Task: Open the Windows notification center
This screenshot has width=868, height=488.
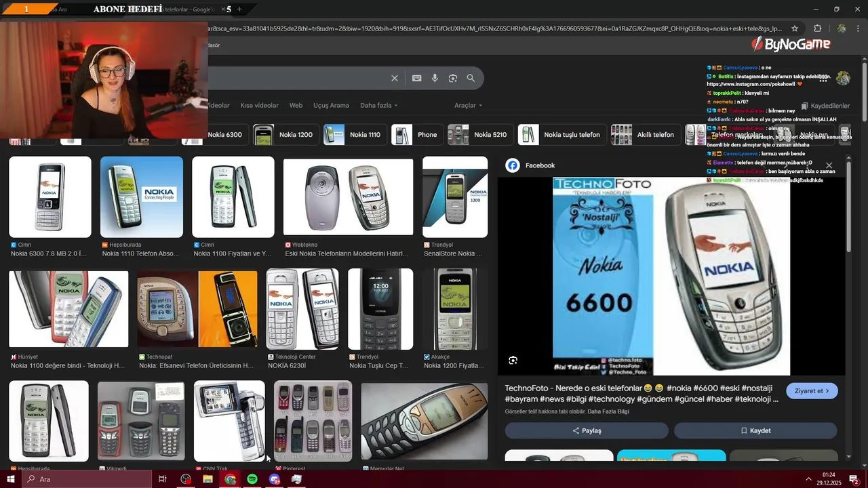Action: 854,479
